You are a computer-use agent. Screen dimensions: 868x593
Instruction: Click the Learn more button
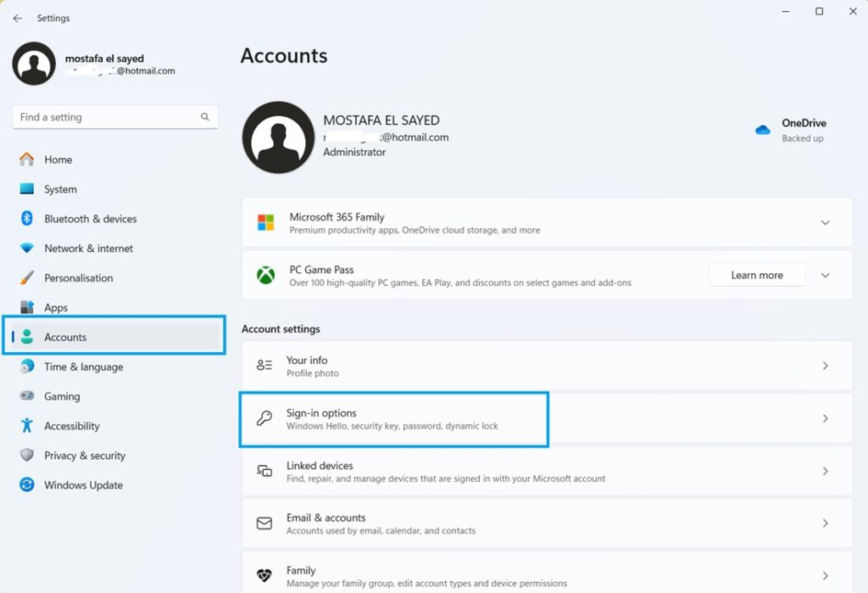[757, 274]
